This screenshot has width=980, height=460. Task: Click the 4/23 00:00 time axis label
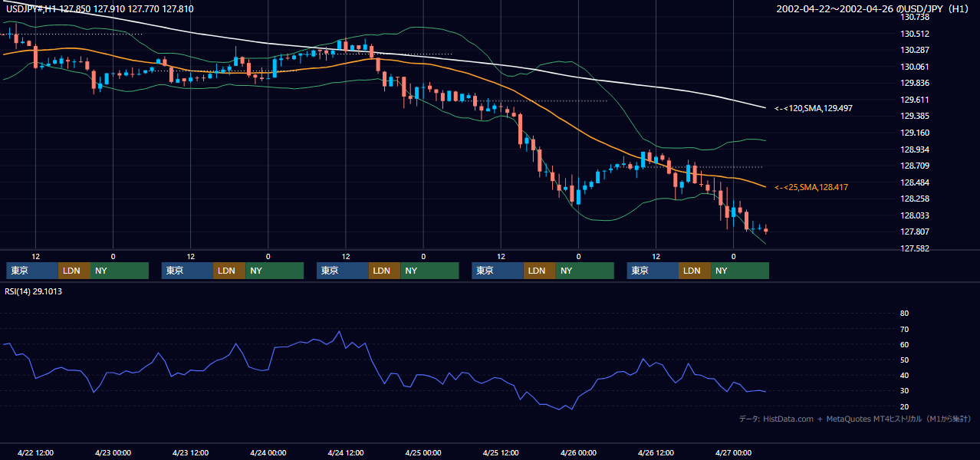click(x=113, y=452)
